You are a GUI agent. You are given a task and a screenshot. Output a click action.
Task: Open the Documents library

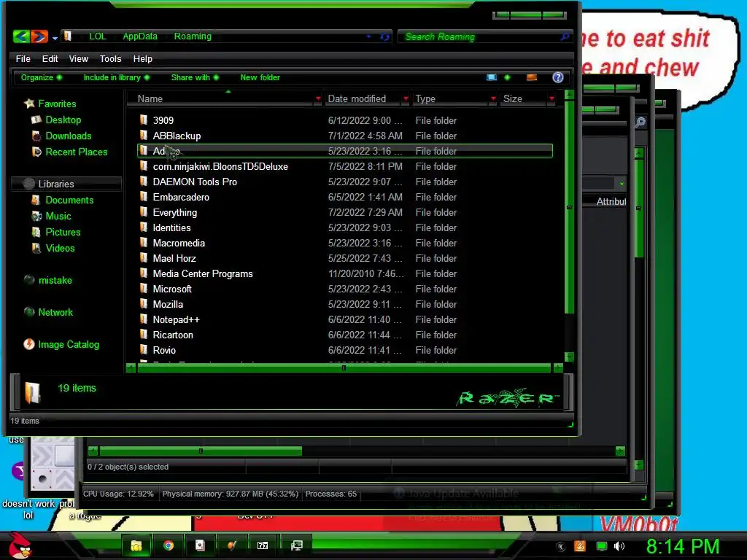(69, 201)
